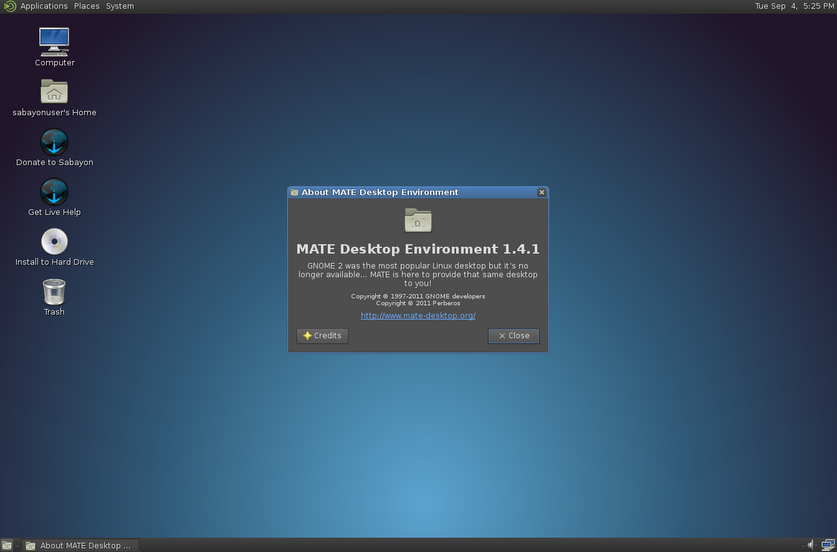Open sabayonuser's Home folder icon
Image resolution: width=837 pixels, height=552 pixels.
pyautogui.click(x=54, y=91)
